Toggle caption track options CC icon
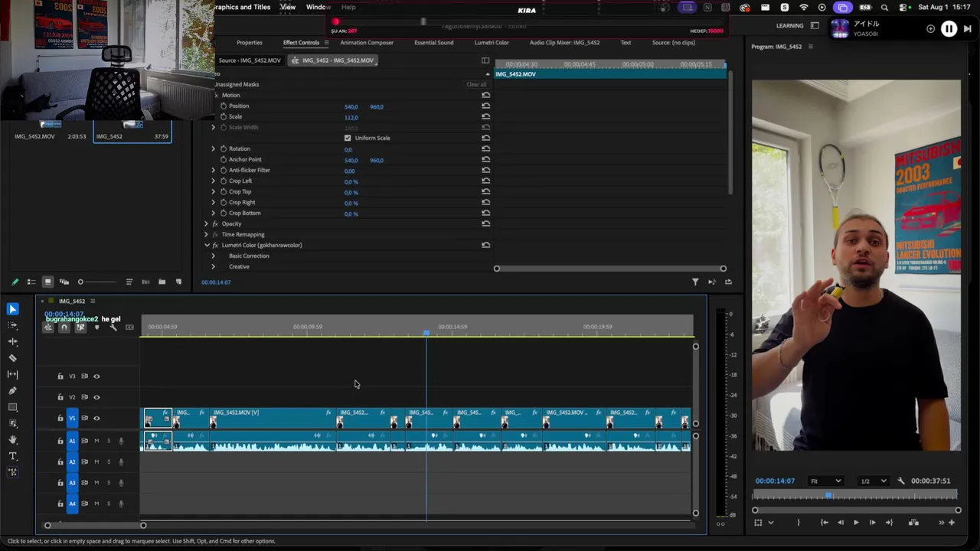This screenshot has width=980, height=551. click(129, 328)
